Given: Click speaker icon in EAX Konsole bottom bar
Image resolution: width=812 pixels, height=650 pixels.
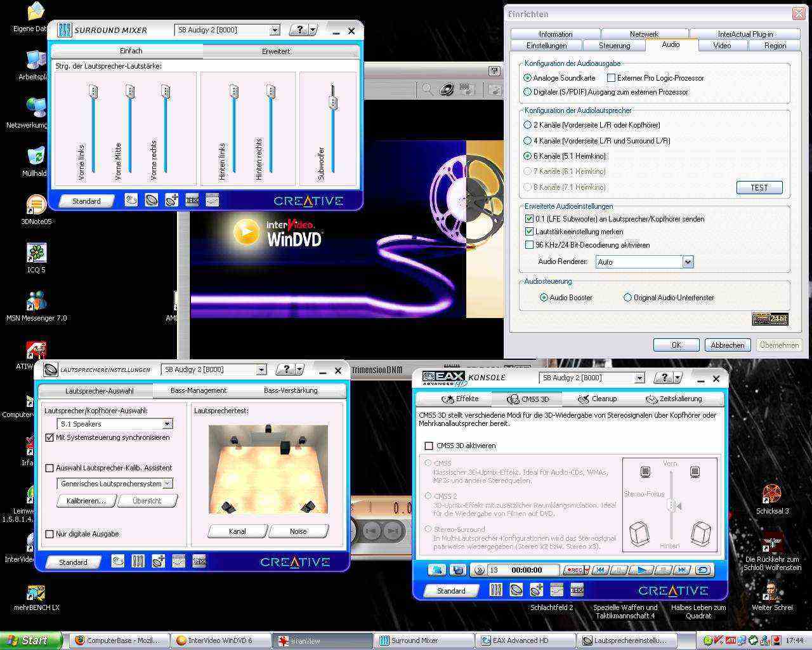Looking at the screenshot, I should point(516,590).
